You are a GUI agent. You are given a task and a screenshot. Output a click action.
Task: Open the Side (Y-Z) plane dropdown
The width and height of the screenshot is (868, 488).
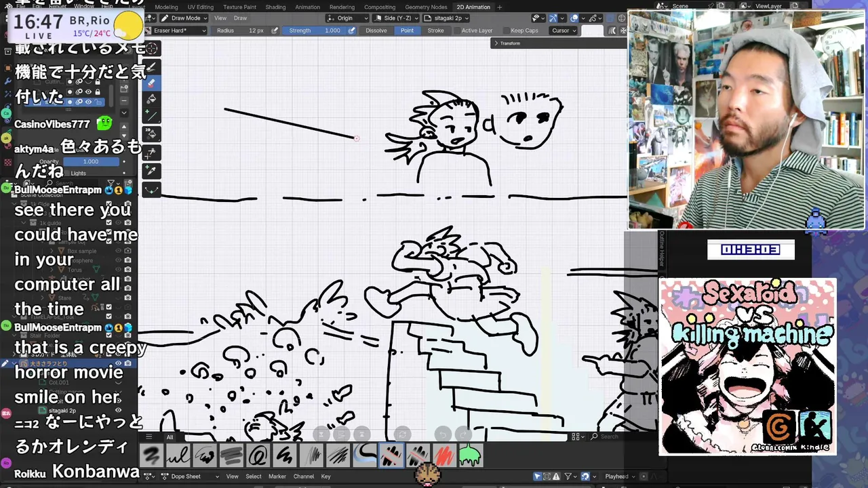pos(397,18)
